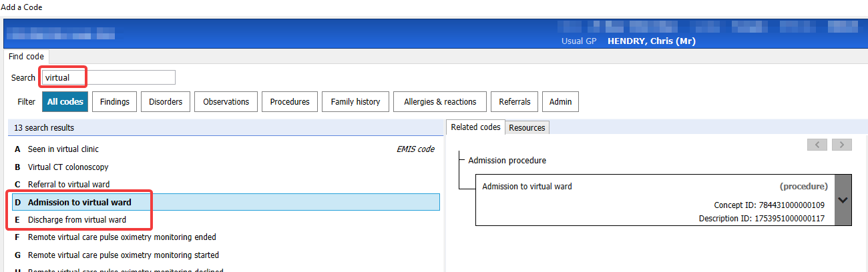Filter by Disorders

[166, 102]
